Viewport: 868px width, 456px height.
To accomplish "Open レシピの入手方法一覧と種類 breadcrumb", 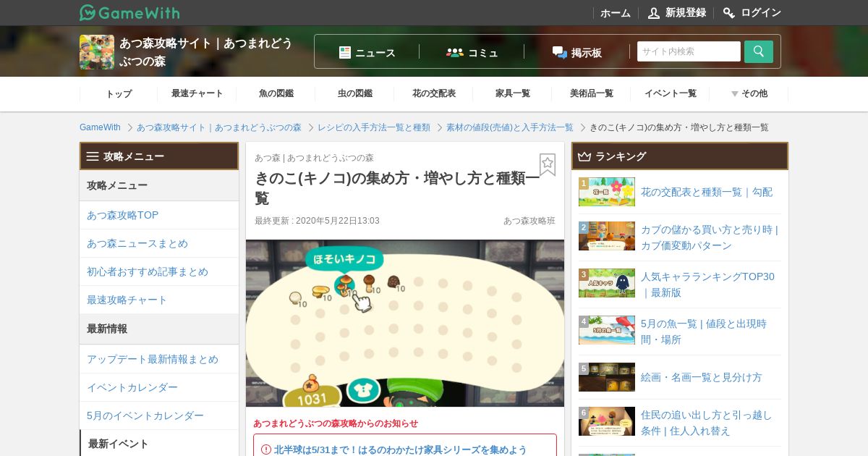I will coord(374,127).
